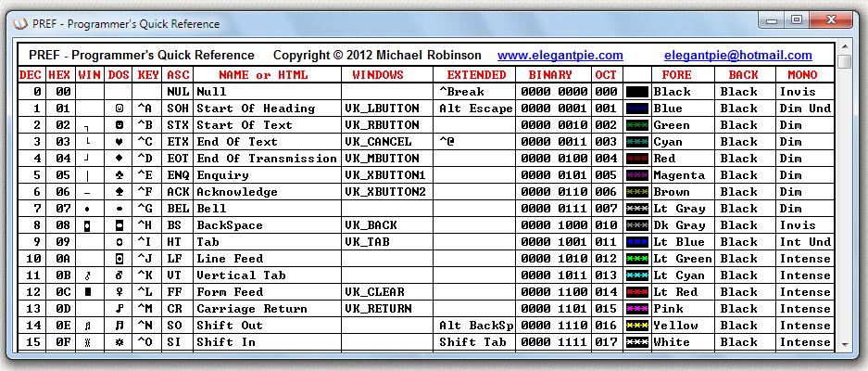The width and height of the screenshot is (868, 371).
Task: Select the Lt Gray color swatch
Action: (637, 209)
